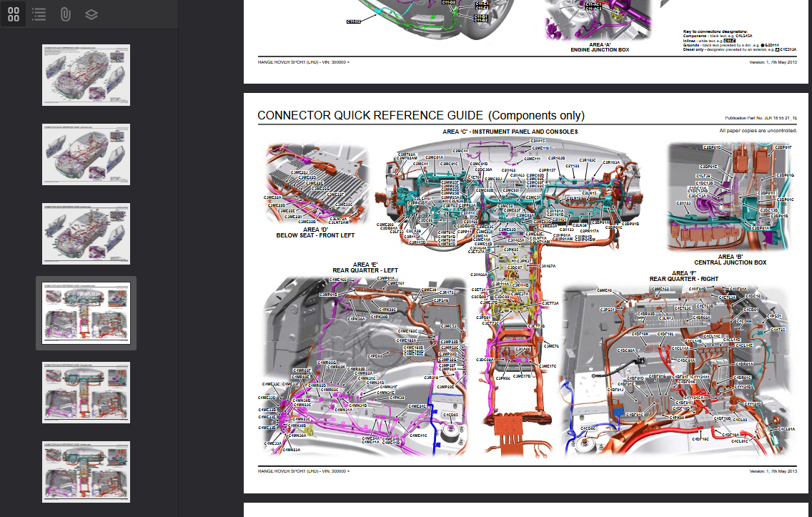
Task: Open the attachments paperclip panel
Action: point(65,14)
